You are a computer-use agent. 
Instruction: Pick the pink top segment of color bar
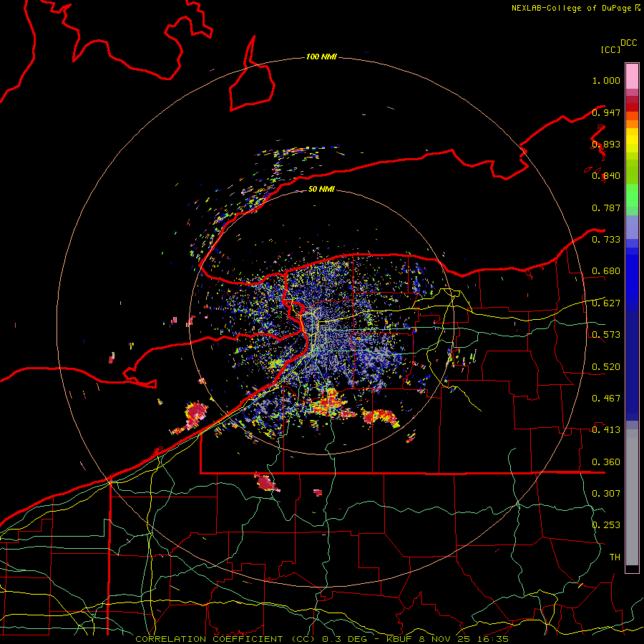point(632,76)
